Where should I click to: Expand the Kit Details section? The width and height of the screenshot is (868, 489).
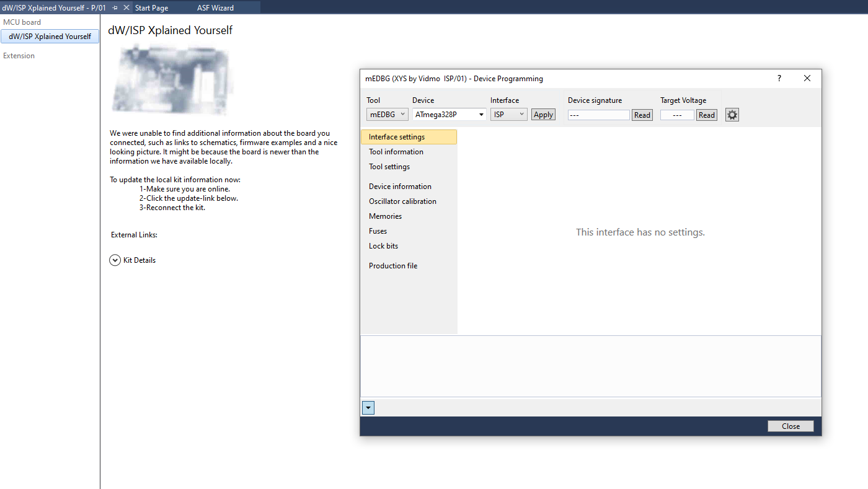(115, 260)
